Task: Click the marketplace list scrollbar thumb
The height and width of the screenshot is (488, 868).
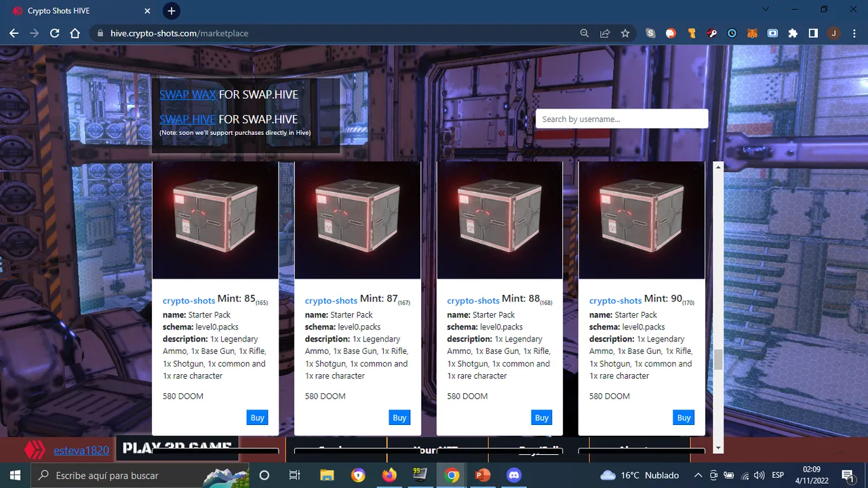Action: point(718,360)
